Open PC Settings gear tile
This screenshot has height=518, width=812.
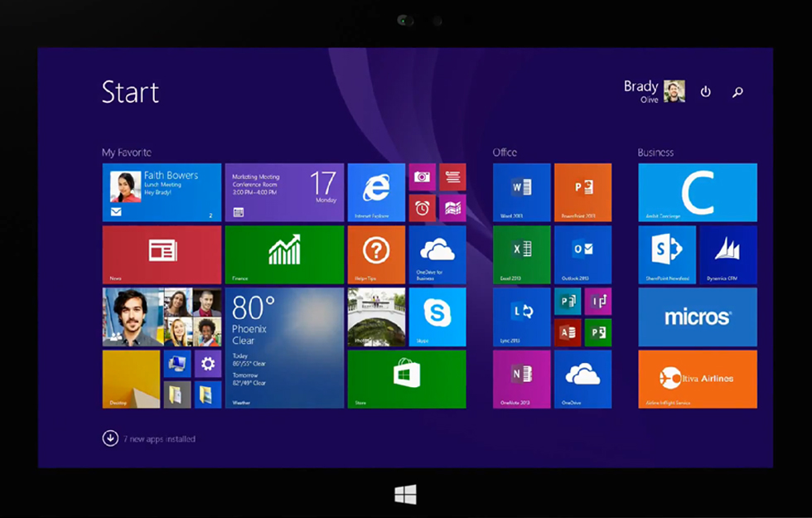pyautogui.click(x=207, y=363)
